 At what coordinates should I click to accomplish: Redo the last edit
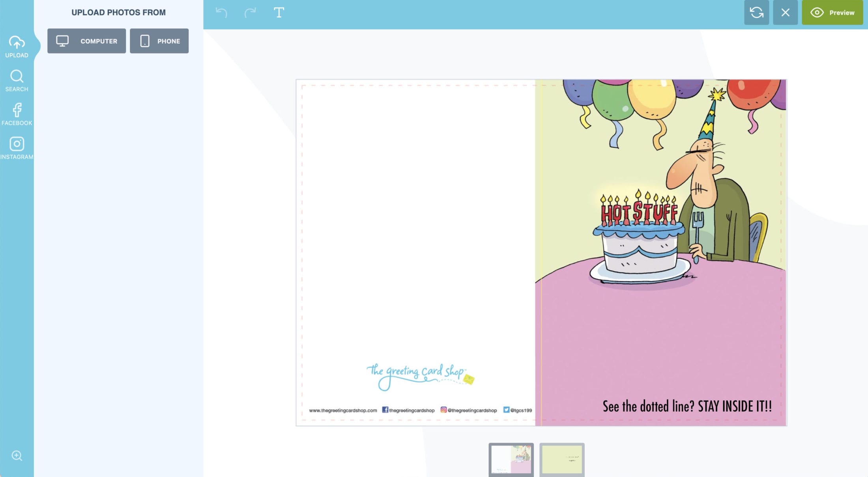point(250,13)
